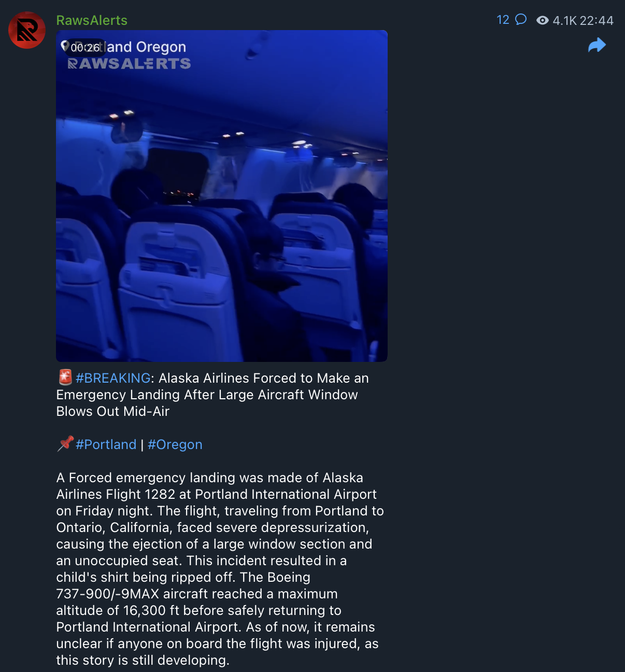The image size is (625, 672).
Task: Select the Alaska Airlines headline text
Action: (x=212, y=395)
